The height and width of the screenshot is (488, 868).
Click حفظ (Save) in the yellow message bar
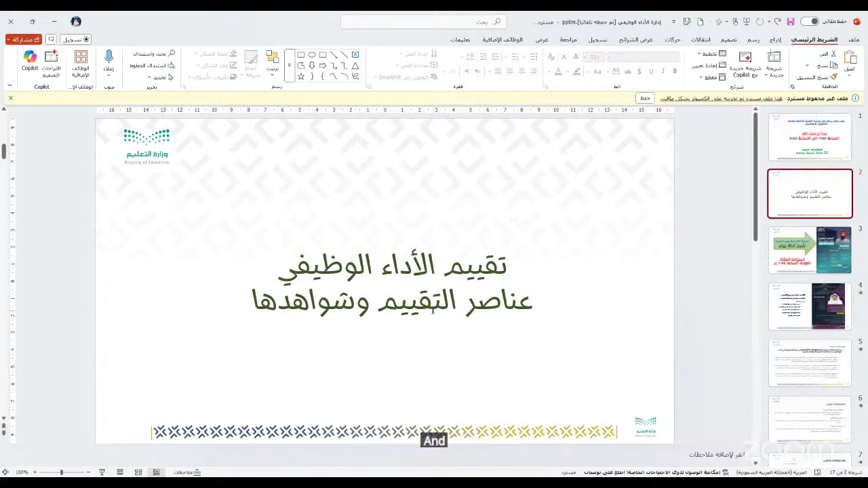(x=645, y=98)
